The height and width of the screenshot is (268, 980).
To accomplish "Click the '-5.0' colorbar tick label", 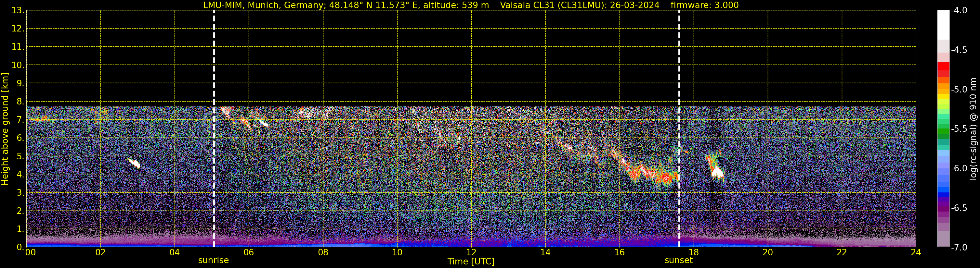I will point(959,89).
